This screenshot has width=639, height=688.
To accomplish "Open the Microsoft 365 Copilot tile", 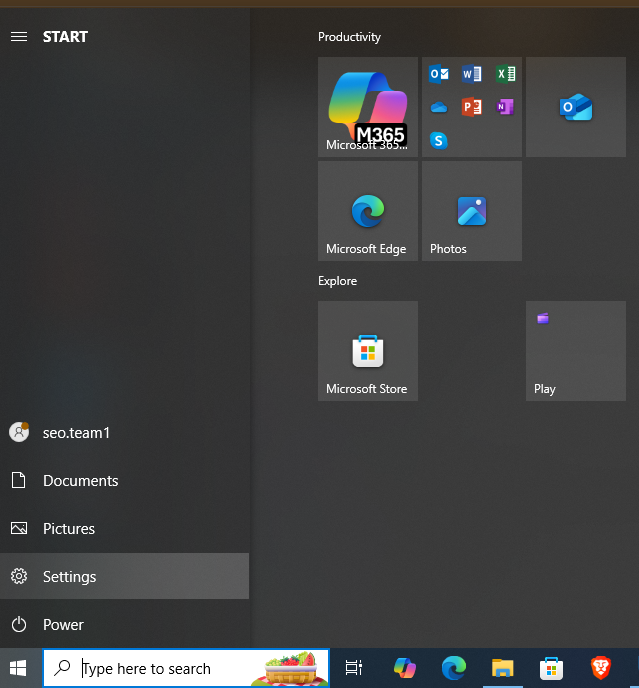I will point(368,107).
